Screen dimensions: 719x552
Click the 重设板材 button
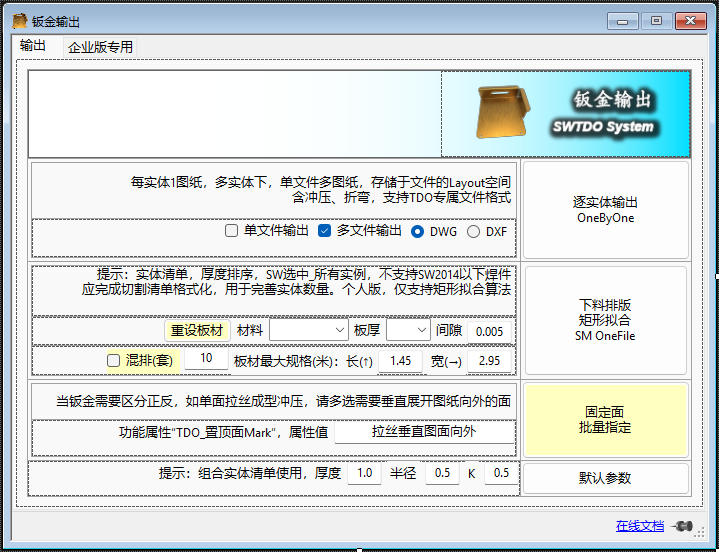pyautogui.click(x=197, y=330)
